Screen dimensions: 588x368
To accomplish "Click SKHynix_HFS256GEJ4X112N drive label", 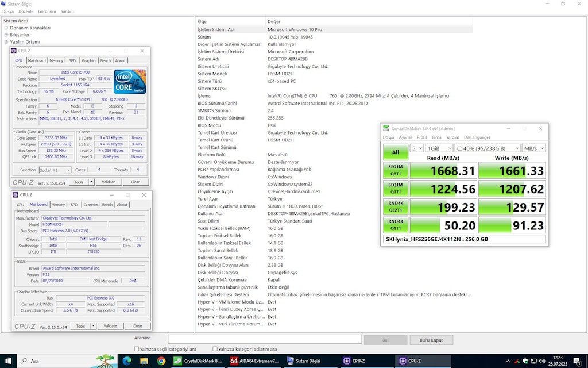I will tap(464, 239).
